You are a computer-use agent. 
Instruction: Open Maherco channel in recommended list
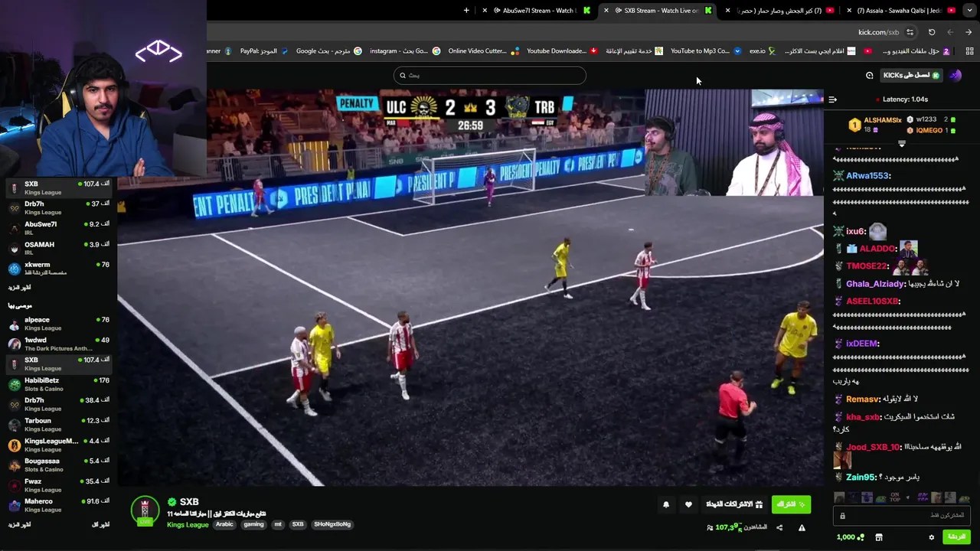tap(59, 505)
